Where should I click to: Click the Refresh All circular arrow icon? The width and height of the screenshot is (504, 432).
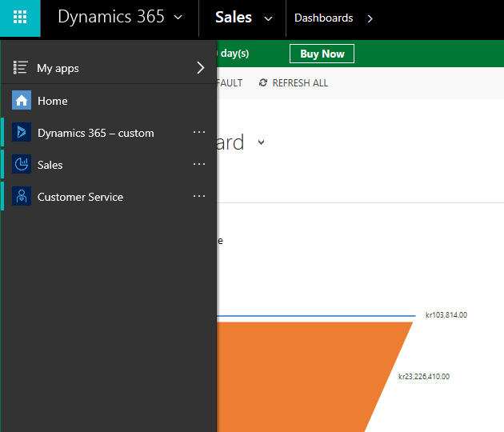[263, 83]
